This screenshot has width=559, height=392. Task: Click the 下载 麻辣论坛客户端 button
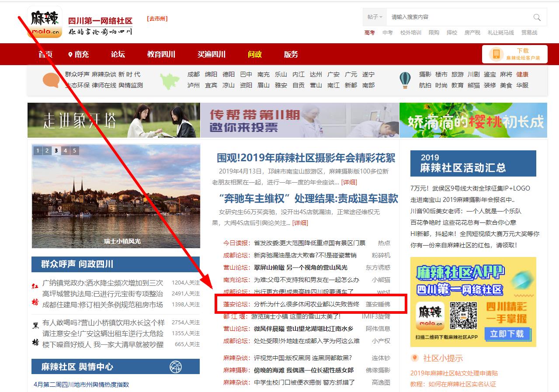(515, 54)
